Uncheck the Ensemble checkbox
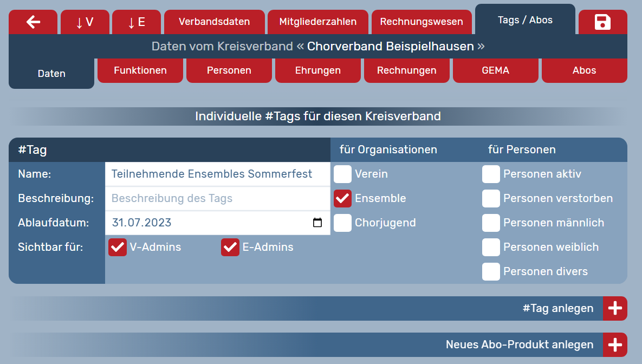The width and height of the screenshot is (642, 364). click(x=342, y=199)
